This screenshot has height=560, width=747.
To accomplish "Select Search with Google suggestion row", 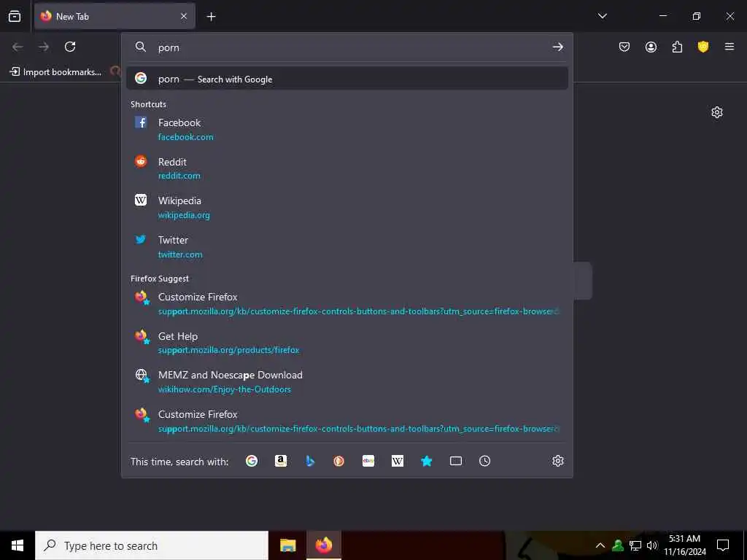I will pyautogui.click(x=347, y=79).
